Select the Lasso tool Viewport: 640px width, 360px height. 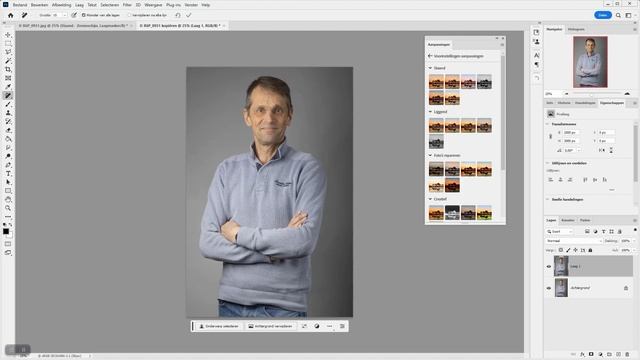point(8,52)
